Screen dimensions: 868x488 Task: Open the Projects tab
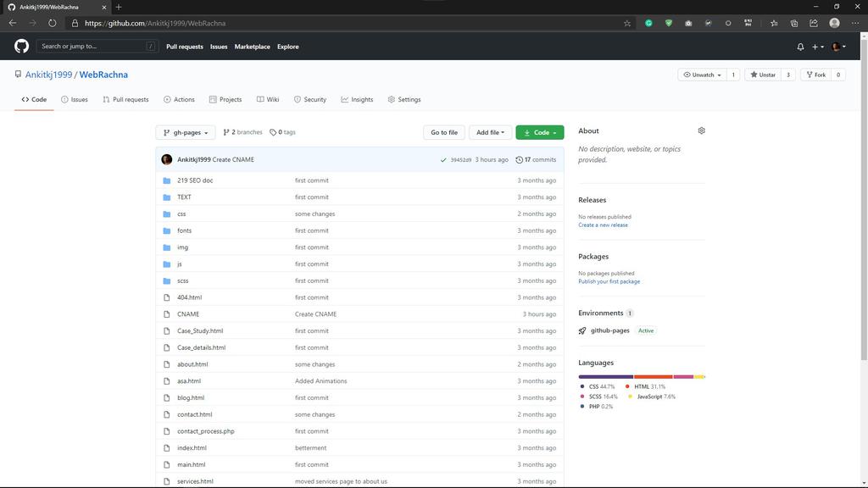225,100
